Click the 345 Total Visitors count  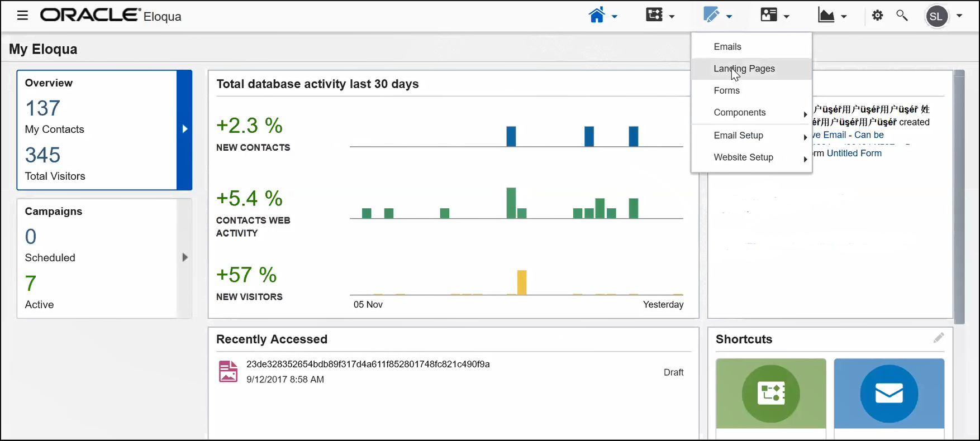(x=43, y=155)
